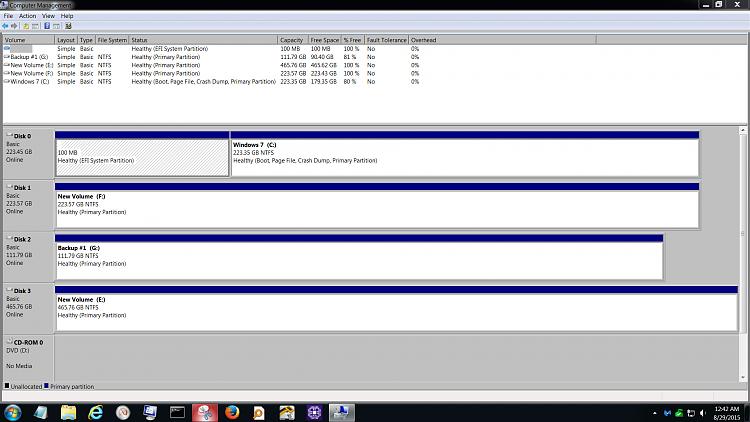Switch to the Snipping Tool taskbar icon
Screen dimensions: 750x422
pos(205,412)
